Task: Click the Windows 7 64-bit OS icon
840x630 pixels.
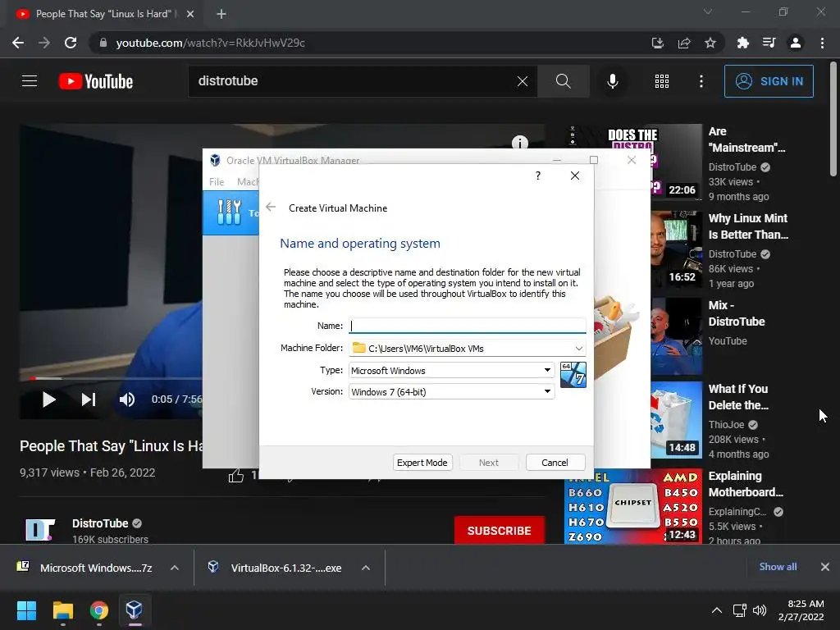Action: point(573,374)
